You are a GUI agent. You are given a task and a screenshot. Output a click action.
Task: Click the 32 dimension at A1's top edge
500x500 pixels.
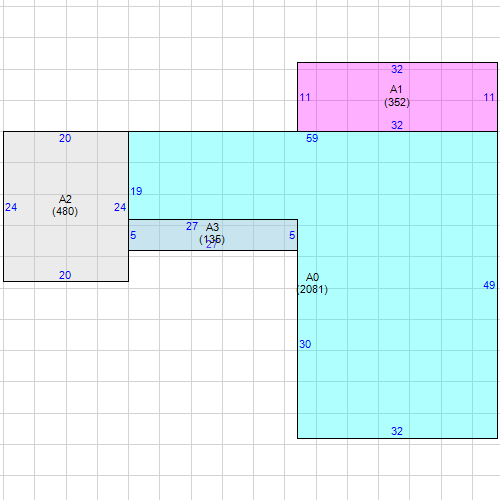pyautogui.click(x=397, y=69)
